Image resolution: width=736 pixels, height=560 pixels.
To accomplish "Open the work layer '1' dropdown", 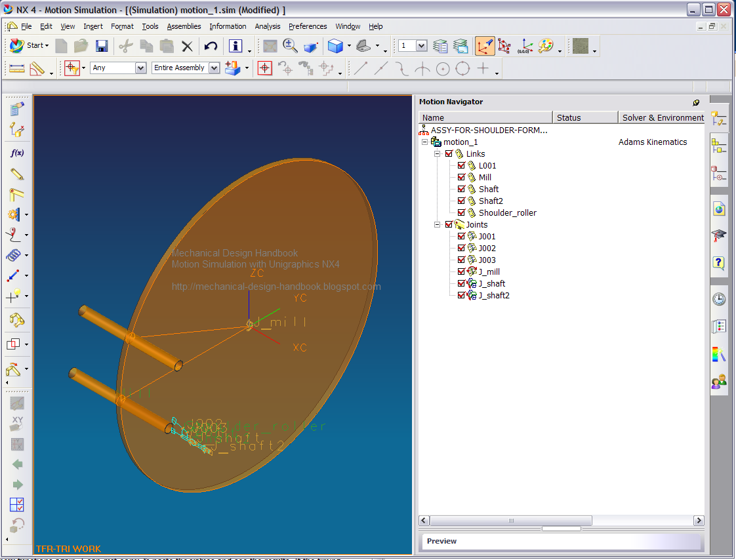I will tap(421, 45).
